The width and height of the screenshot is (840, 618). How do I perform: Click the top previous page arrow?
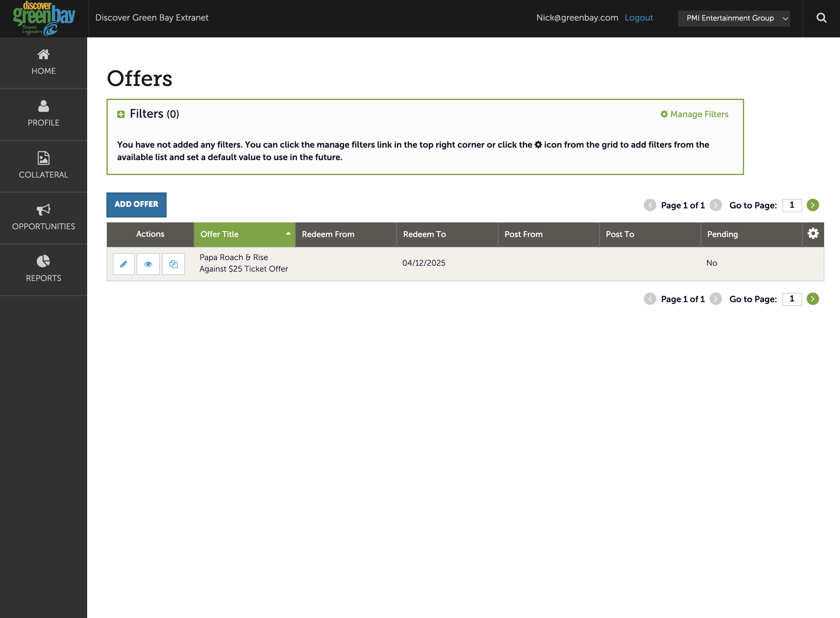(x=650, y=205)
